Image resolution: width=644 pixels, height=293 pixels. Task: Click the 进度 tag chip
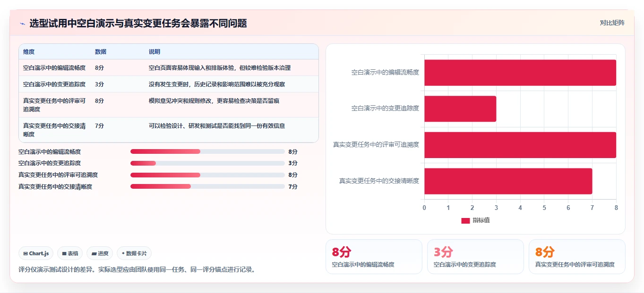point(100,253)
